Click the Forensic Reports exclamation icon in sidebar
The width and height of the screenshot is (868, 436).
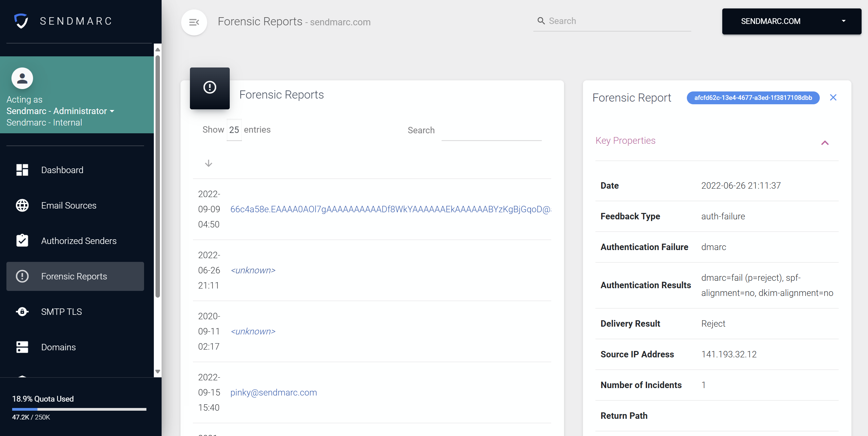pyautogui.click(x=22, y=276)
